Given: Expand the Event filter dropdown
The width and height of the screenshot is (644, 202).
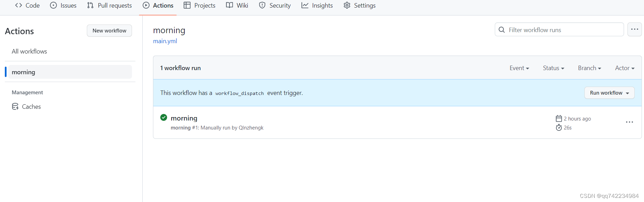Looking at the screenshot, I should pos(519,68).
